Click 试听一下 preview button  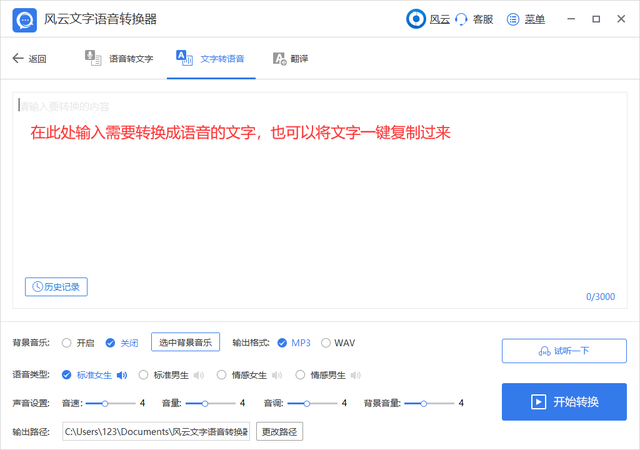[x=564, y=351]
